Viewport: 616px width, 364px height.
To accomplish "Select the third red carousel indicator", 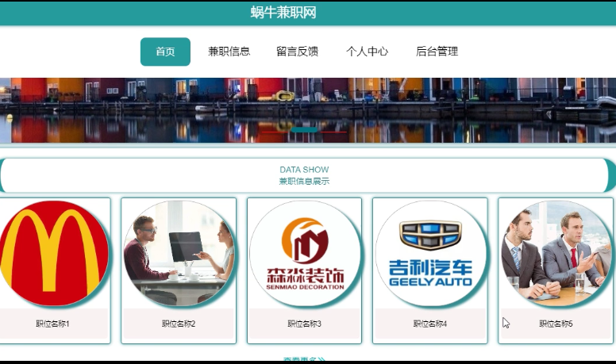I will click(333, 132).
